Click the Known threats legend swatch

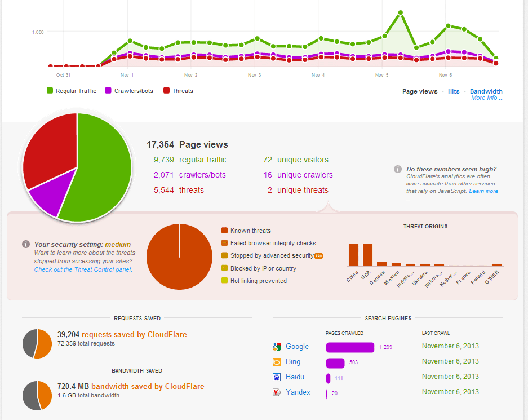coord(225,231)
